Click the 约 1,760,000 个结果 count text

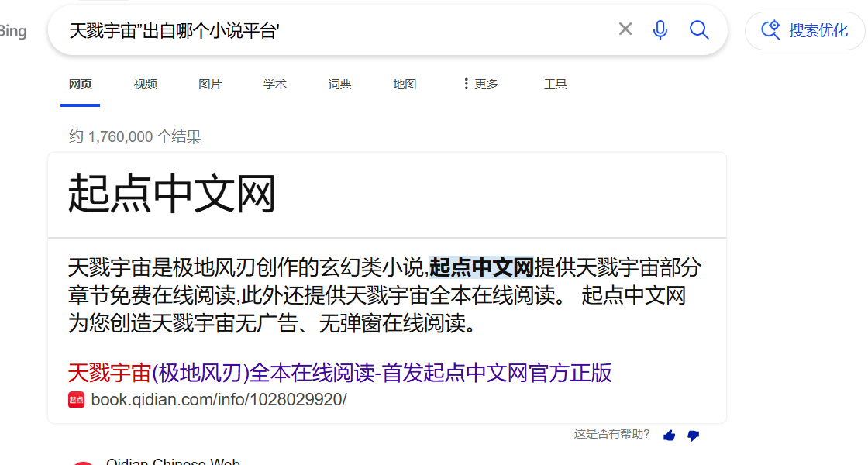click(x=135, y=136)
